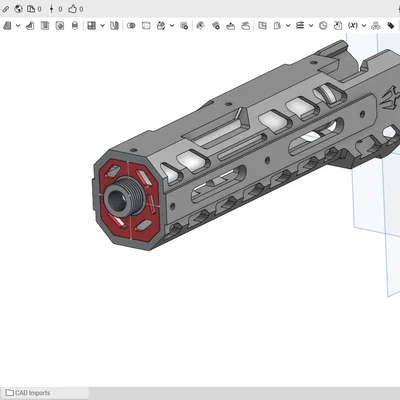The image size is (400, 400).
Task: Select the Replace face tool
Action: click(245, 26)
